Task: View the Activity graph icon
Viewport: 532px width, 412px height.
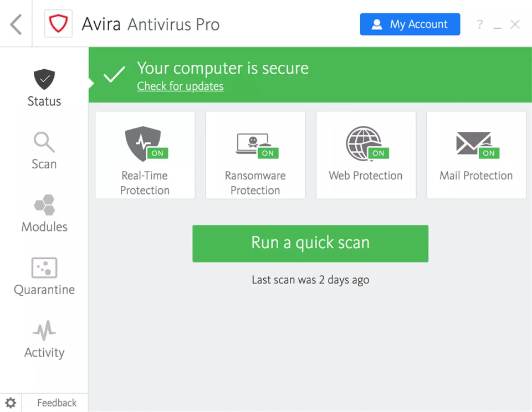Action: [44, 331]
